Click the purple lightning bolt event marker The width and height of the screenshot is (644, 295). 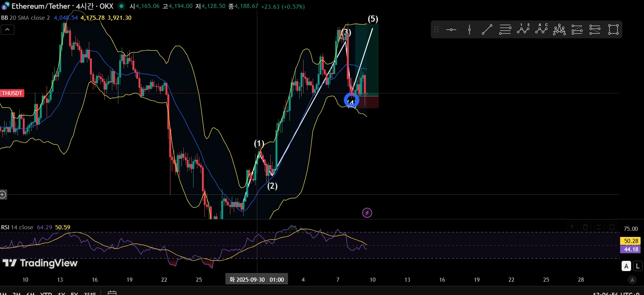coord(367,213)
